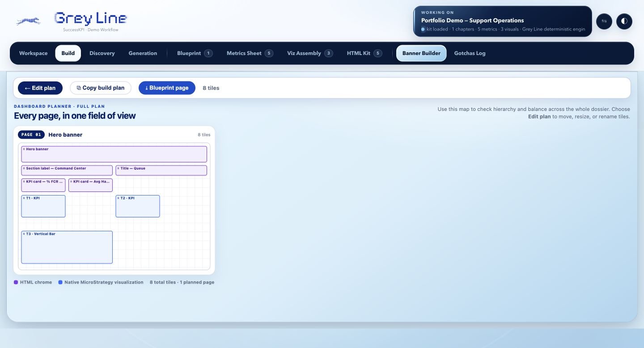Select the Title — Queue tile
Viewport: 644px width, 348px height.
point(161,170)
